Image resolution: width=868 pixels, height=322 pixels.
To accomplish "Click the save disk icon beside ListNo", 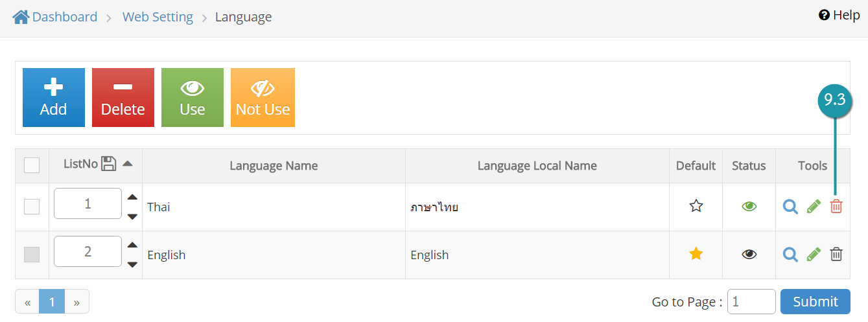I will pyautogui.click(x=109, y=164).
